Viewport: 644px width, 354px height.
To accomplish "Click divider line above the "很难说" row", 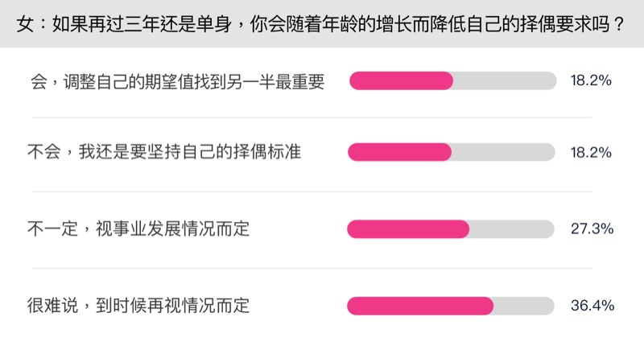I will pyautogui.click(x=322, y=269).
